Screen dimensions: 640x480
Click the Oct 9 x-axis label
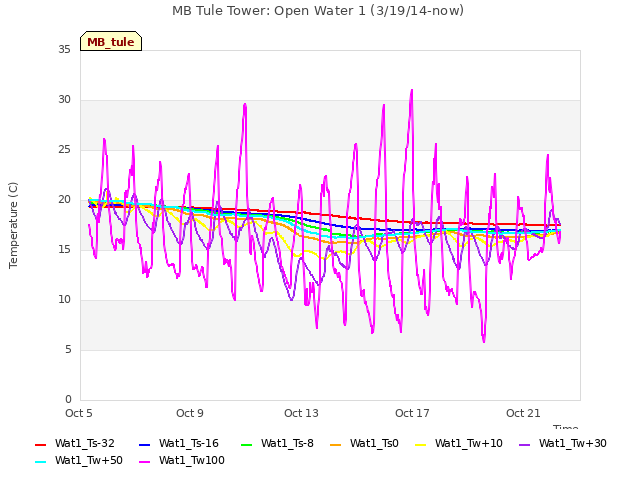pyautogui.click(x=190, y=413)
